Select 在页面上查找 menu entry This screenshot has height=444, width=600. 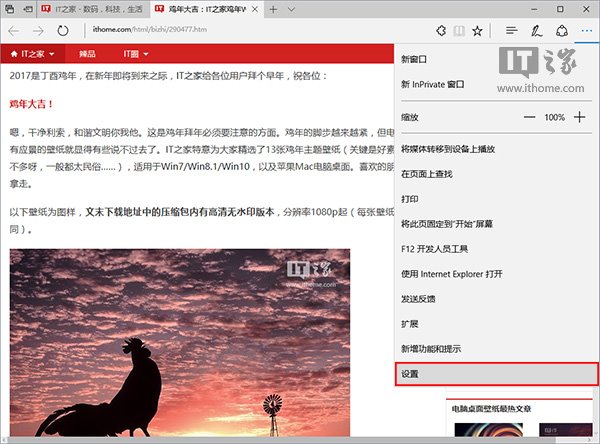click(x=497, y=174)
